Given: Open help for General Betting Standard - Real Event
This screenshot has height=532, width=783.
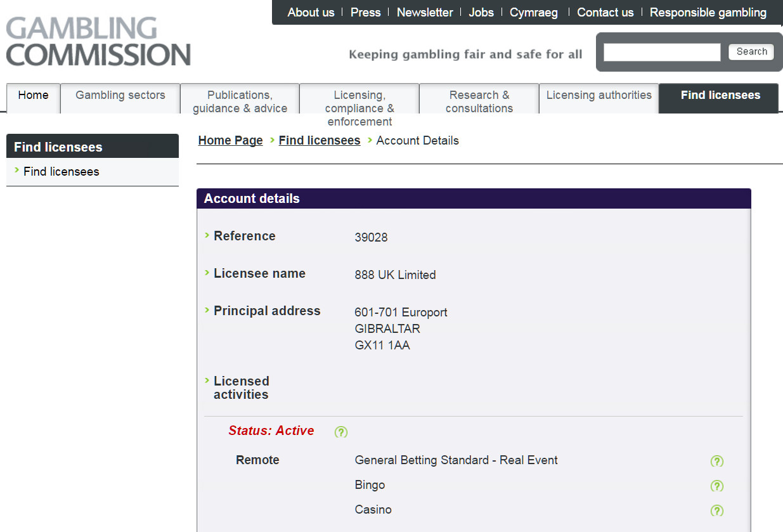Looking at the screenshot, I should click(x=717, y=461).
